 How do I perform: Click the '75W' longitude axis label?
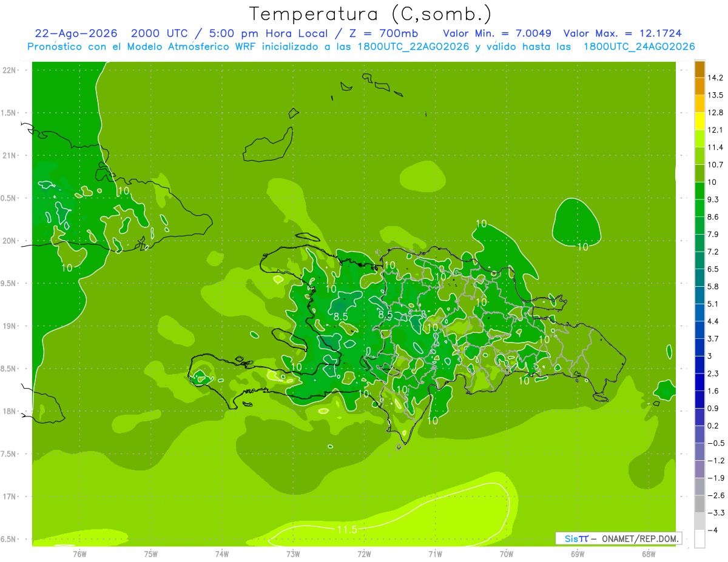click(x=151, y=554)
